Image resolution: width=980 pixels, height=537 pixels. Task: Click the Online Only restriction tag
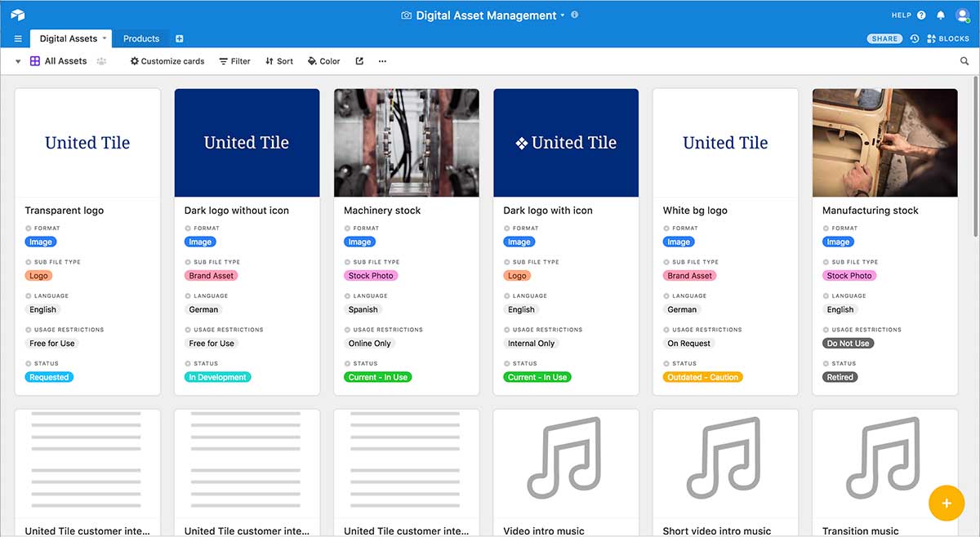pyautogui.click(x=370, y=344)
